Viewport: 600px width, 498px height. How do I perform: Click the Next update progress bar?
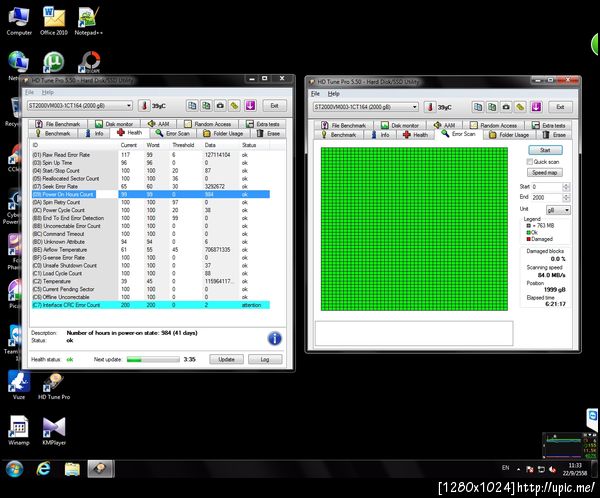(x=153, y=359)
